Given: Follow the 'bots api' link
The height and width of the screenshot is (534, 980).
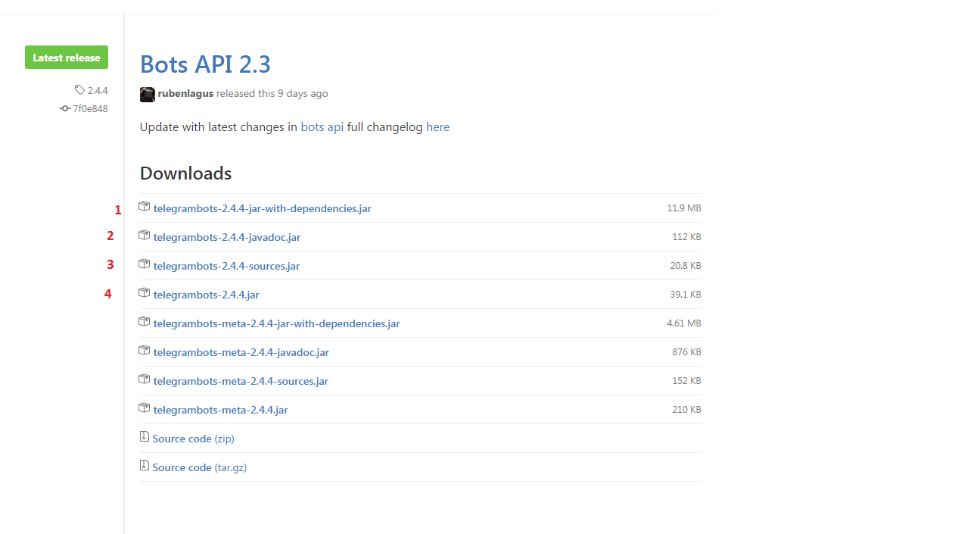Looking at the screenshot, I should pyautogui.click(x=322, y=127).
